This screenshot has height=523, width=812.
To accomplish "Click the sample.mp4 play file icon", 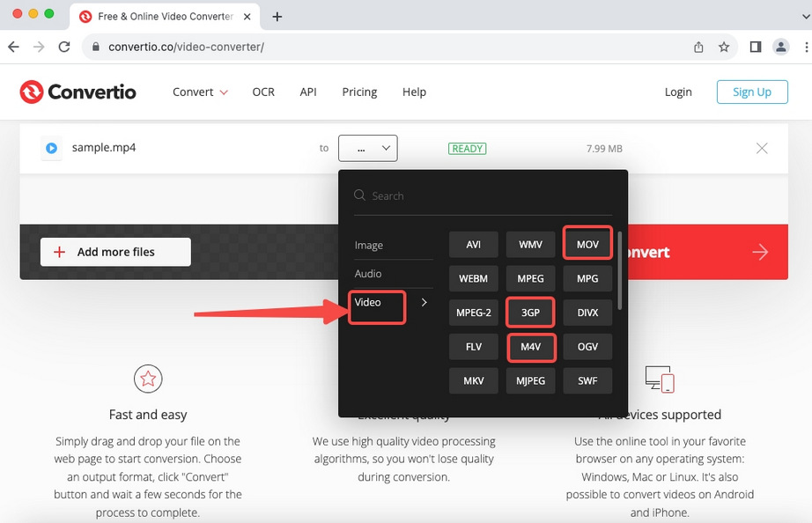I will (51, 148).
